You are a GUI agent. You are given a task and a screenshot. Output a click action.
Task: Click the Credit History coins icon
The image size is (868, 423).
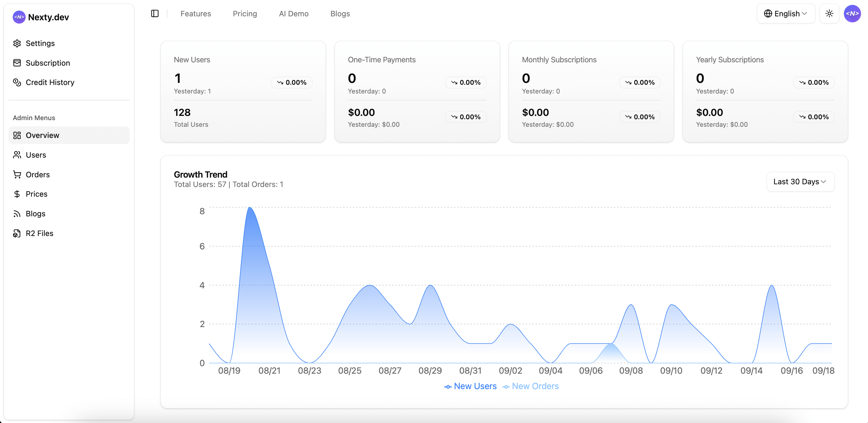[x=17, y=82]
